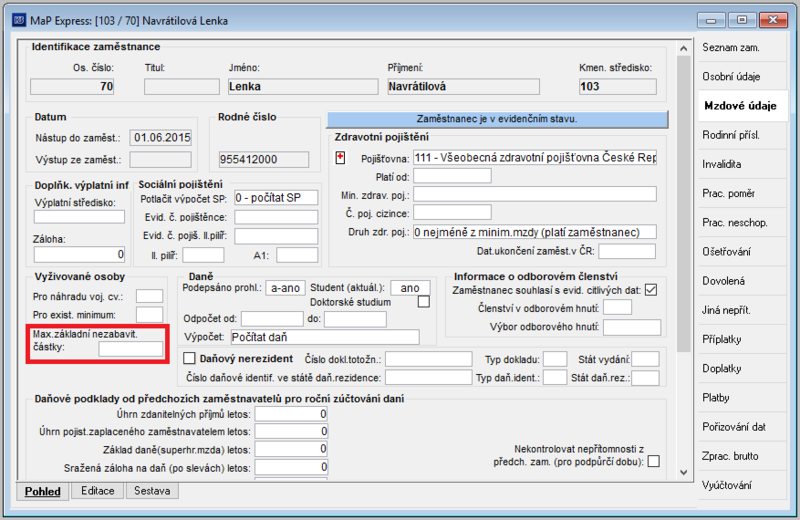The width and height of the screenshot is (800, 520).
Task: Click Členství v odborovém hnutí field
Action: click(x=617, y=307)
